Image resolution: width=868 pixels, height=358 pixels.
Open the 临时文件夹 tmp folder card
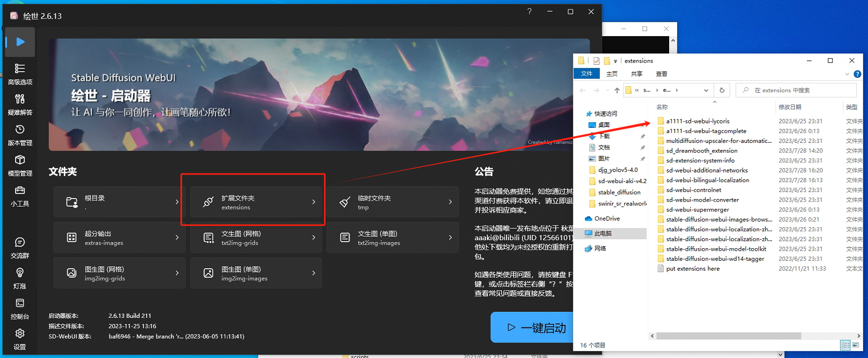pos(393,202)
